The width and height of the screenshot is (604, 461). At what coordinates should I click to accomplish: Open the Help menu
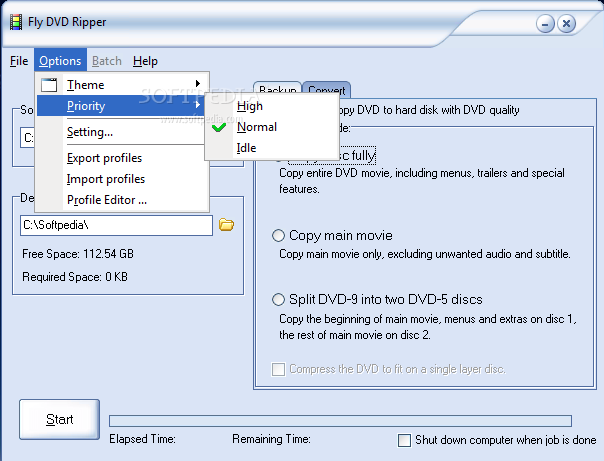pyautogui.click(x=145, y=61)
